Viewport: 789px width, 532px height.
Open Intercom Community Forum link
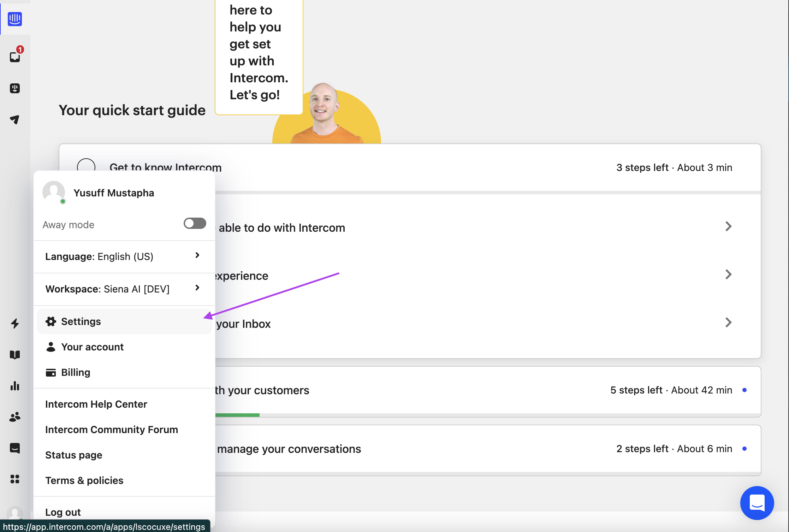click(112, 430)
